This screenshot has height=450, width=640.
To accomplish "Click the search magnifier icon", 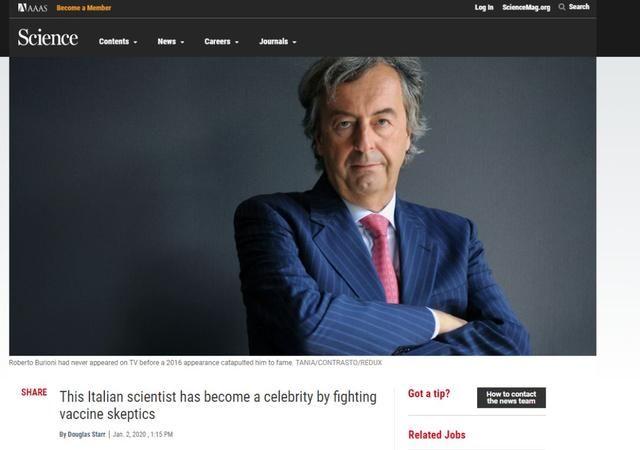I will pyautogui.click(x=562, y=7).
